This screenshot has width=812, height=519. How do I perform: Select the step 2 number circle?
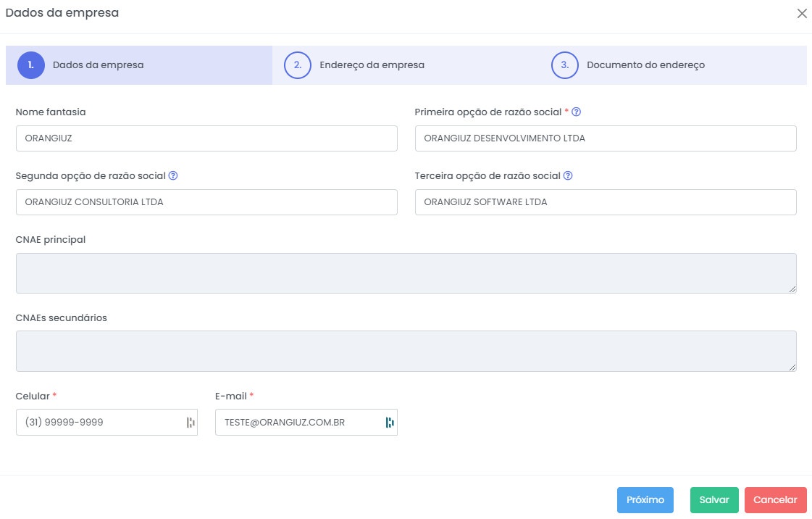pyautogui.click(x=298, y=65)
